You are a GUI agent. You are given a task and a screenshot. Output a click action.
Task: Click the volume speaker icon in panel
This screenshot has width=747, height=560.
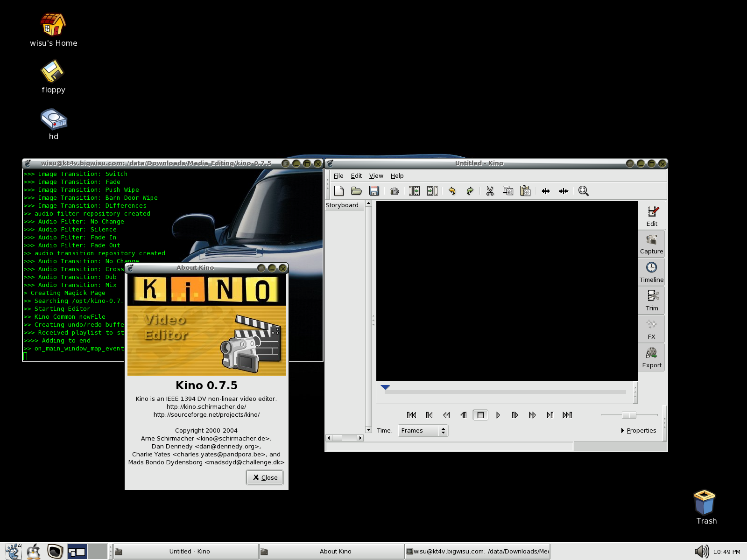point(701,552)
